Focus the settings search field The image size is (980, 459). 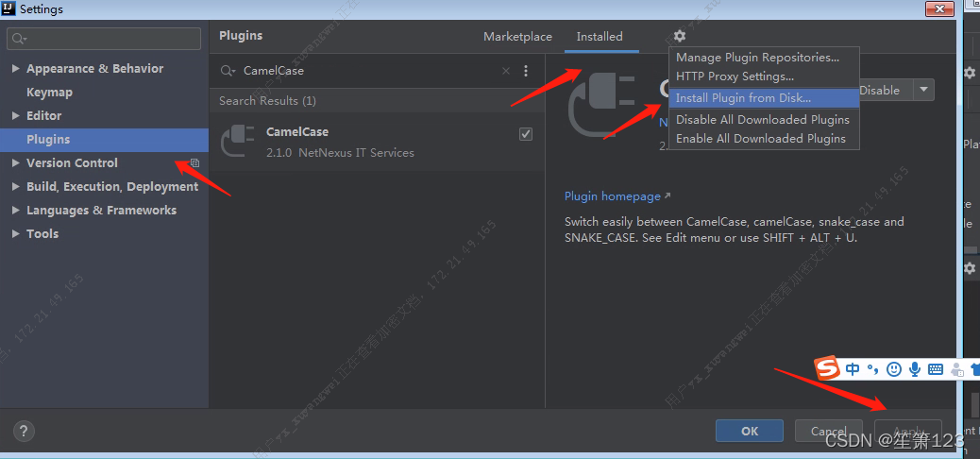pyautogui.click(x=104, y=39)
